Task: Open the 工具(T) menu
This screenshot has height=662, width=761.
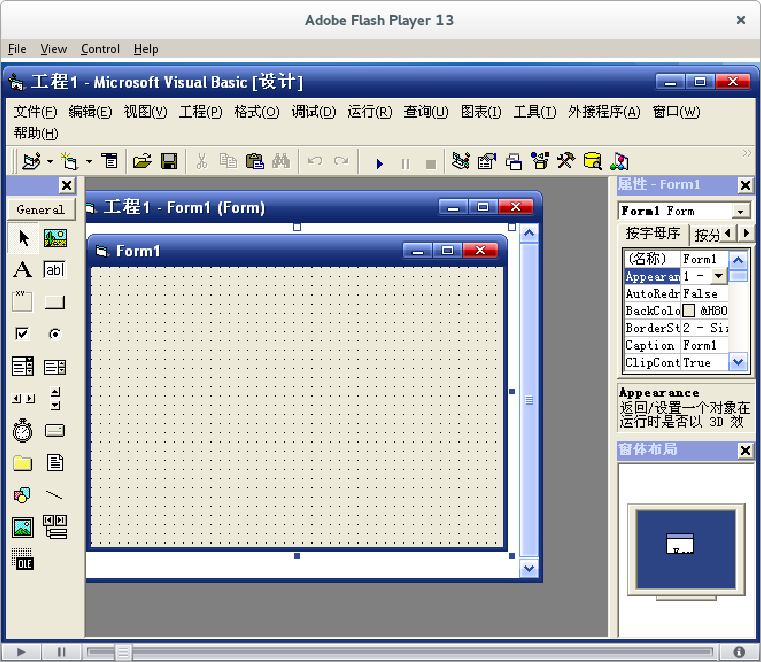Action: pyautogui.click(x=535, y=112)
